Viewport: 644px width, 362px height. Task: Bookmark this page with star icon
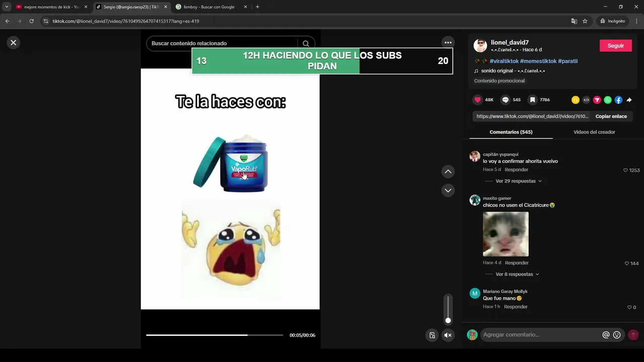(585, 21)
